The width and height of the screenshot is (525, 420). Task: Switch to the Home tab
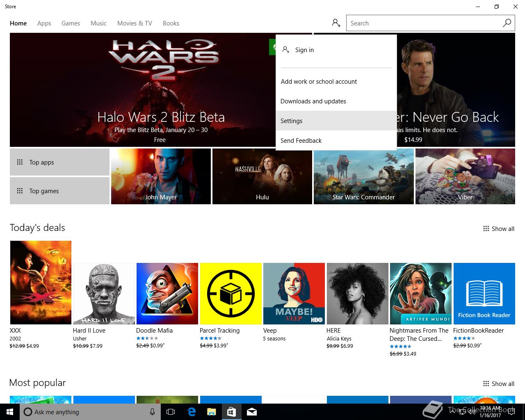[x=18, y=23]
